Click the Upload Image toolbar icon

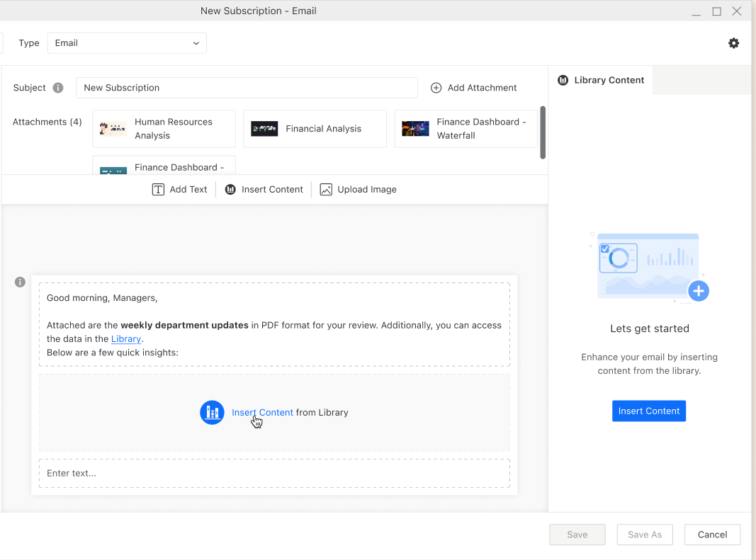[x=326, y=190]
